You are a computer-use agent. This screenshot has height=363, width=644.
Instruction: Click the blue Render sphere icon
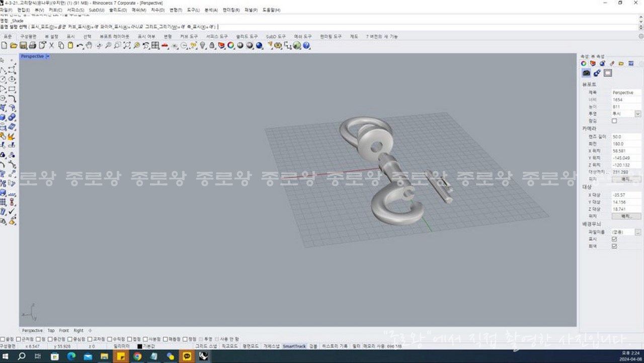click(x=259, y=45)
